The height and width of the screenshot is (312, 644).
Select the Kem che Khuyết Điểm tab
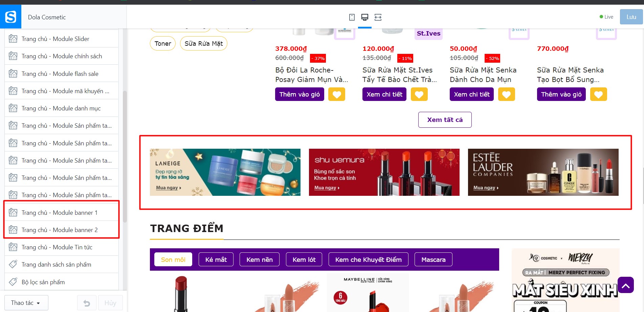369,259
